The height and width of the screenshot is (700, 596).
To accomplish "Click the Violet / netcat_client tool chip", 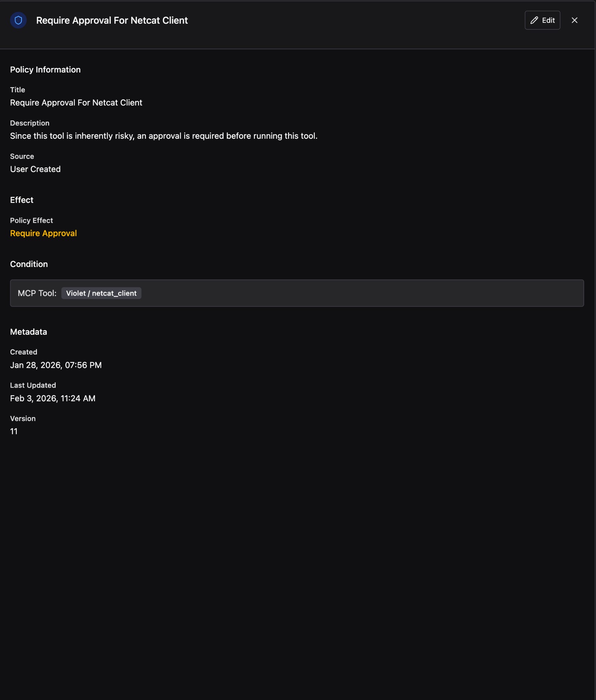I will [x=101, y=293].
